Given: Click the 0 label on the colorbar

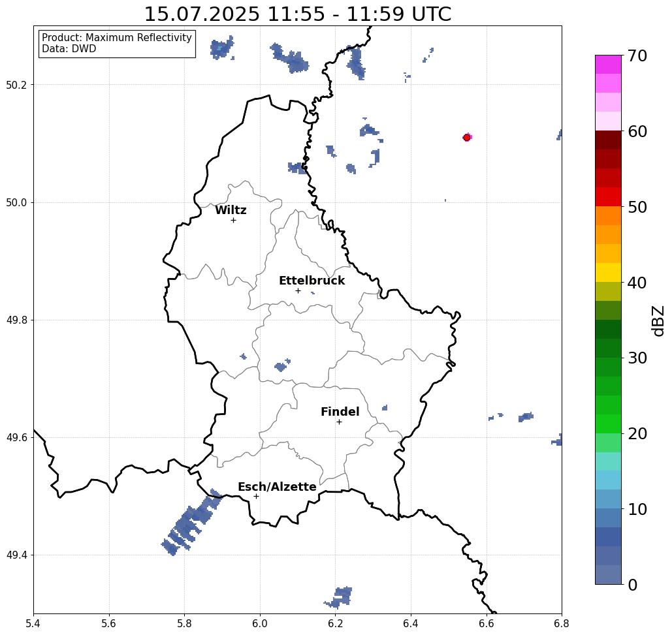Looking at the screenshot, I should [633, 585].
